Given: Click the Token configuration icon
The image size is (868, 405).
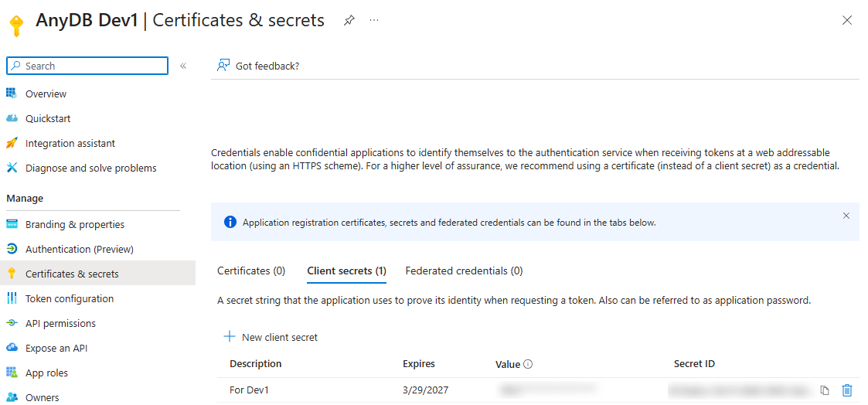Looking at the screenshot, I should 12,298.
